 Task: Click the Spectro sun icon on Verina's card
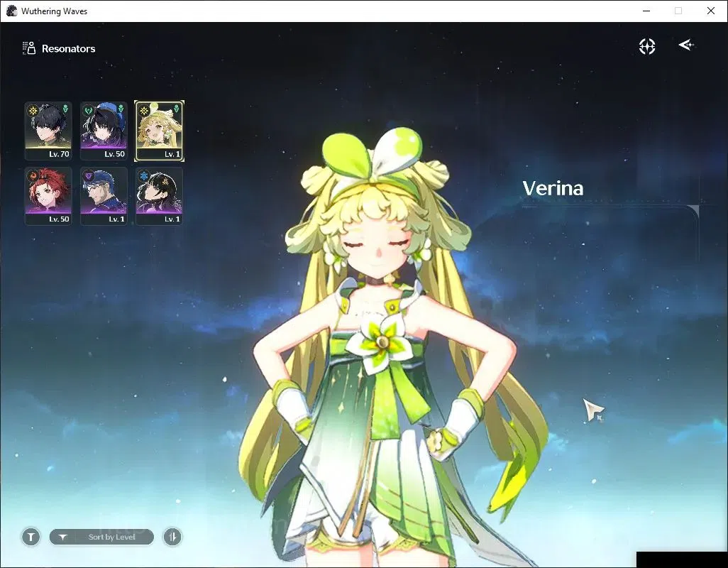[144, 111]
